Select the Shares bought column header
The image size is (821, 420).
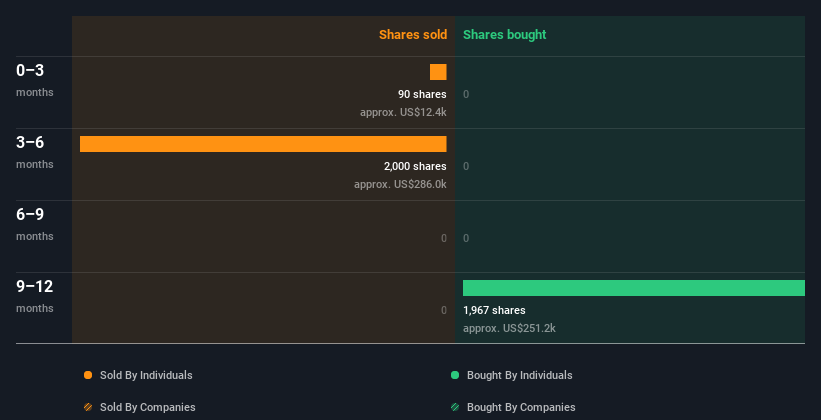pyautogui.click(x=504, y=35)
